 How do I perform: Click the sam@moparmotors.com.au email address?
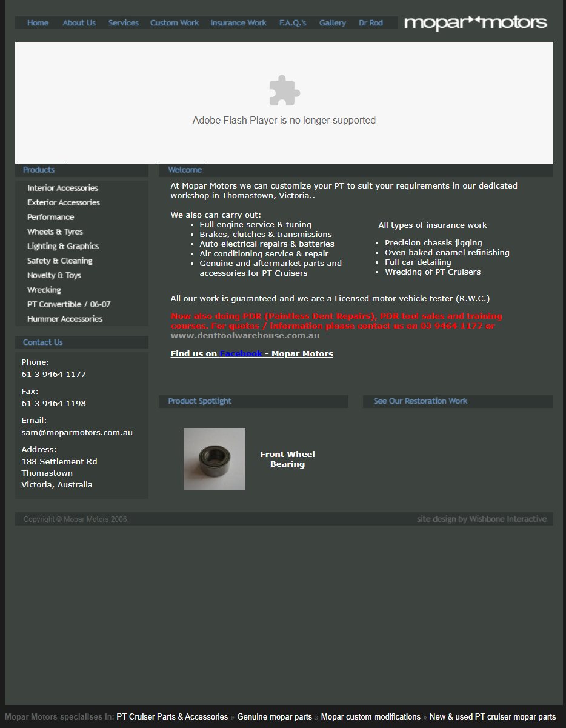[x=77, y=432]
